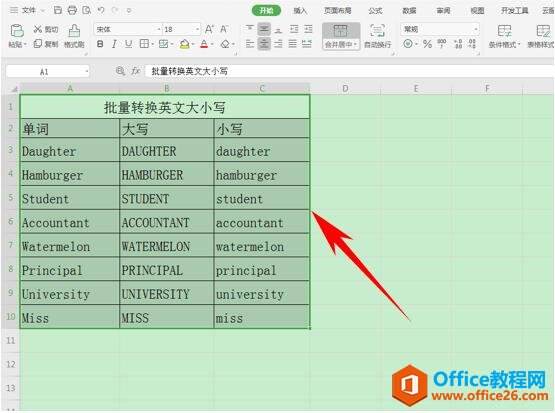This screenshot has height=413, width=555.
Task: Toggle vertical middle alignment
Action: pyautogui.click(x=264, y=29)
